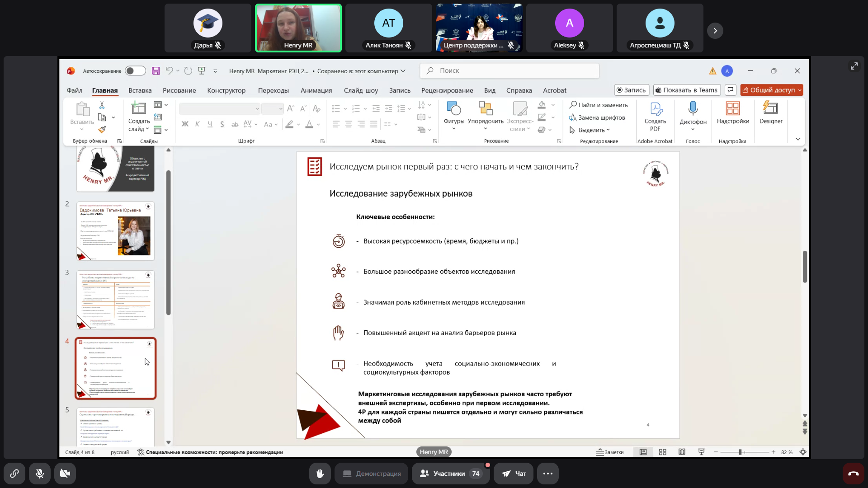Click the red hang up call button
The image size is (868, 488).
(853, 474)
